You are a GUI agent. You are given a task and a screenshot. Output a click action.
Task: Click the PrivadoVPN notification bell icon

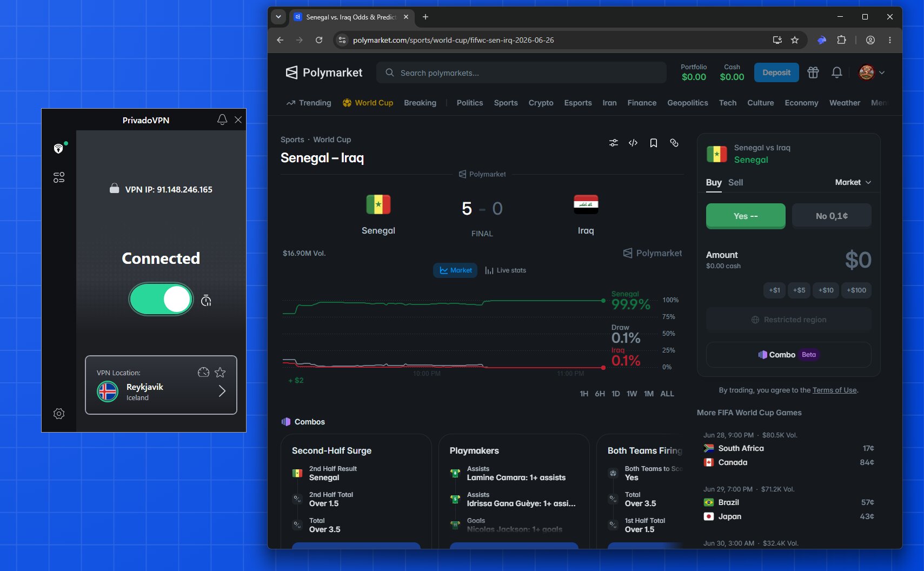tap(222, 119)
